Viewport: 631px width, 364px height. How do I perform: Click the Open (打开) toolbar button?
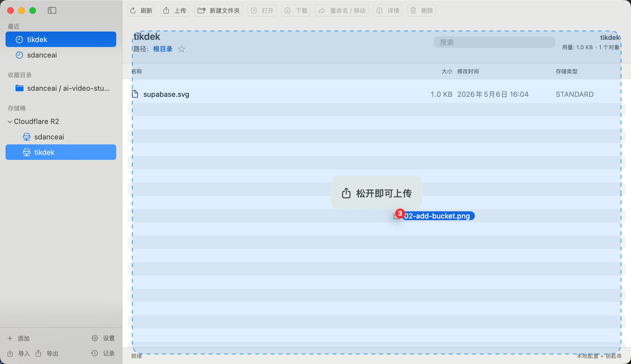tap(262, 11)
